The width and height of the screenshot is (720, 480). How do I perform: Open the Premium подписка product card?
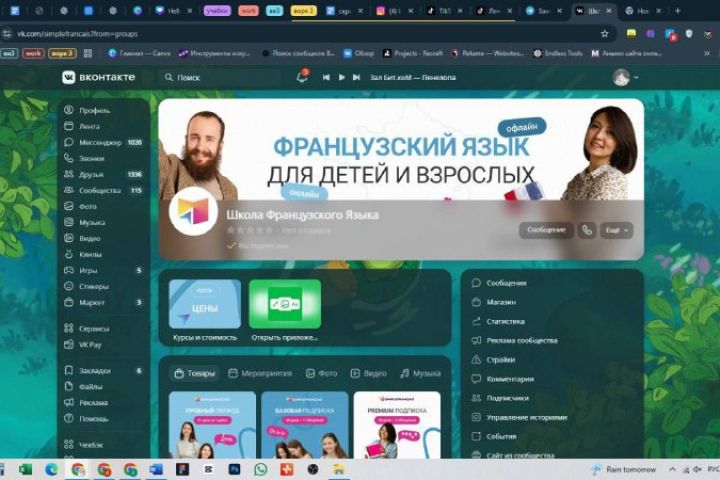click(397, 425)
